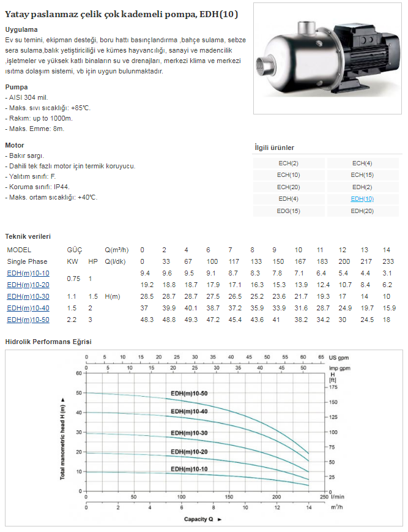The height and width of the screenshot is (532, 408).
Task: Click the 233 l/dk flow value
Action: click(388, 261)
